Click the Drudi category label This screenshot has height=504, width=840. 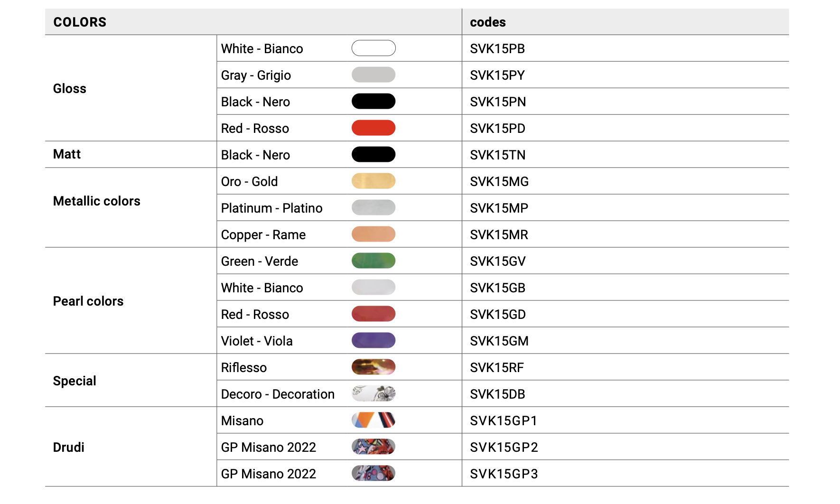coord(69,448)
